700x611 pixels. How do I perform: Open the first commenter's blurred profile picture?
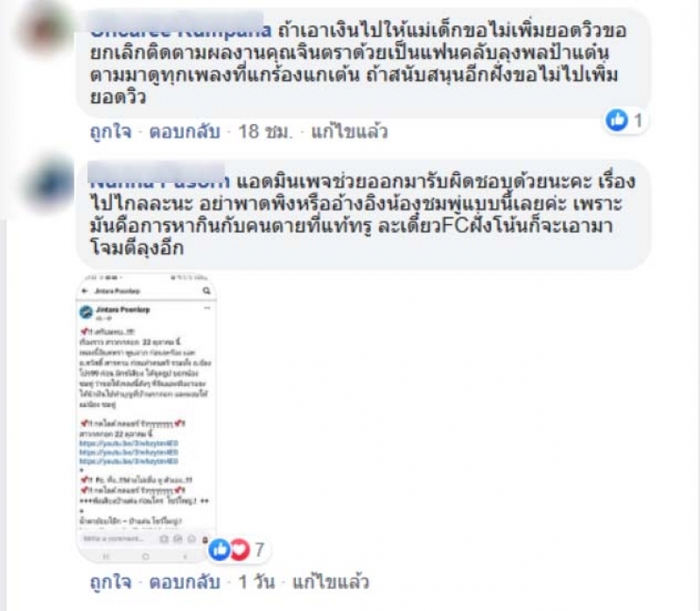tap(45, 30)
